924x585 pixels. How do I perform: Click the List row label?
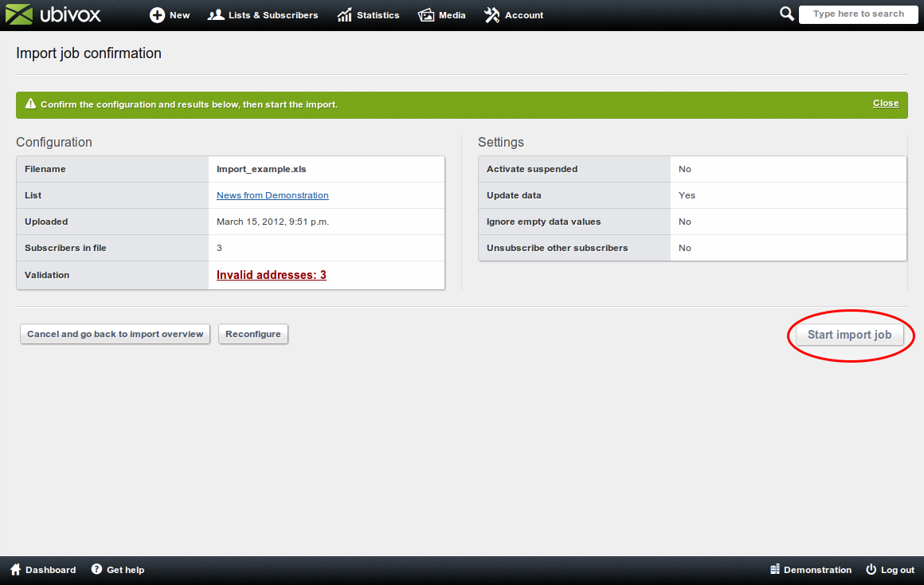(33, 195)
